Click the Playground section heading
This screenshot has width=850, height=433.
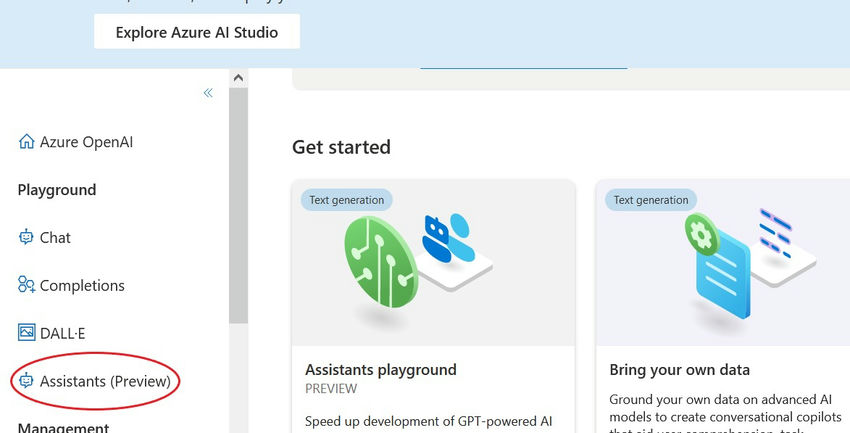[x=57, y=190]
